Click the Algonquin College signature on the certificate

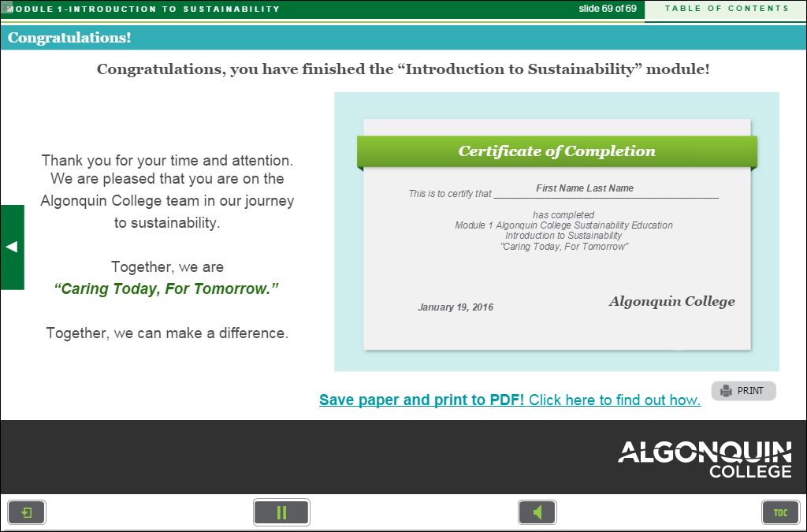671,302
